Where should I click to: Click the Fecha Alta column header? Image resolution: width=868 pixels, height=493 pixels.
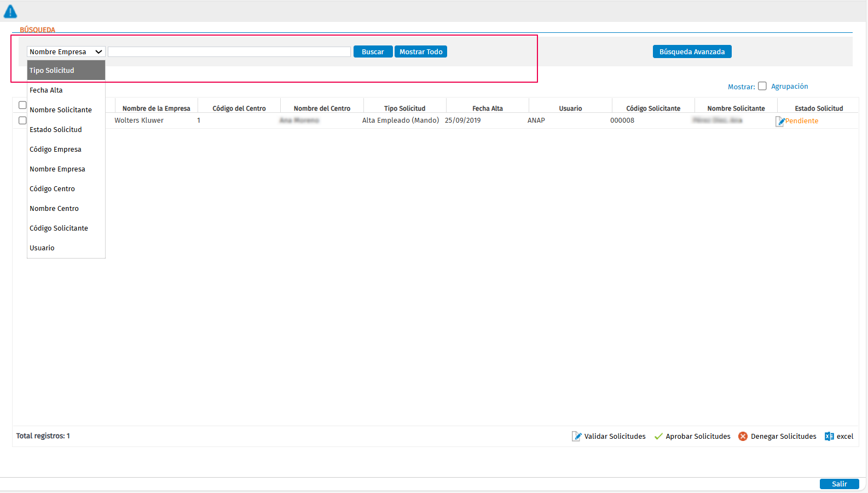(488, 108)
